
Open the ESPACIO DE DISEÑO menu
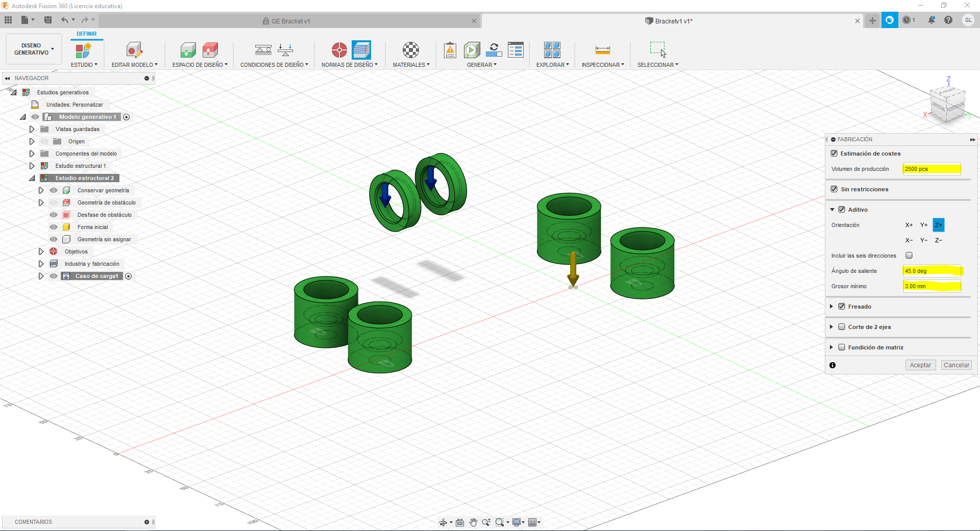pos(200,65)
